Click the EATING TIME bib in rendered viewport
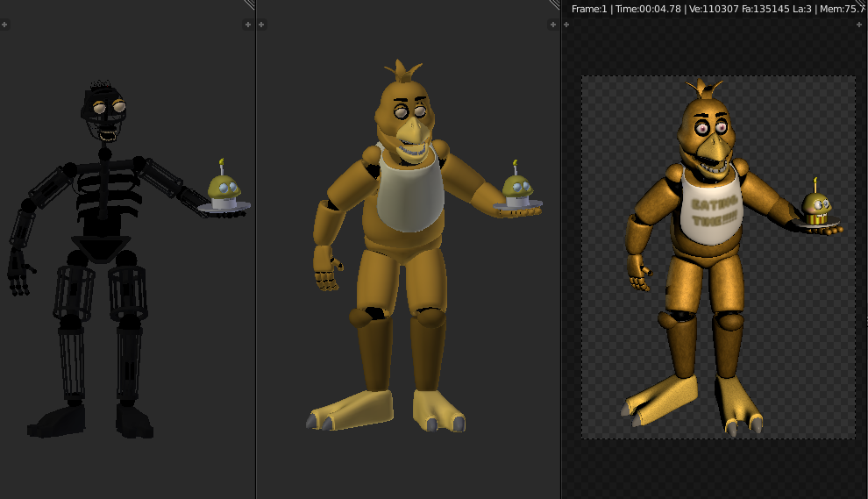 712,210
